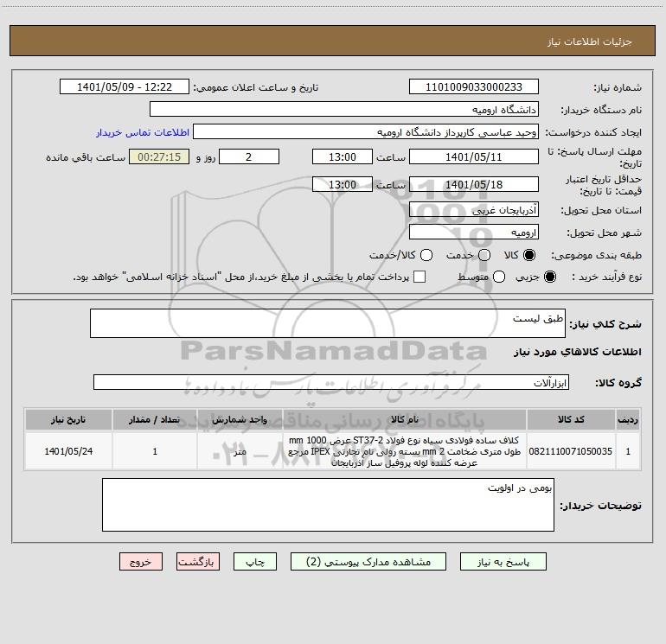Click the buyer notes box بومی در اولویت
Screen dimensions: 666x644
(x=328, y=505)
